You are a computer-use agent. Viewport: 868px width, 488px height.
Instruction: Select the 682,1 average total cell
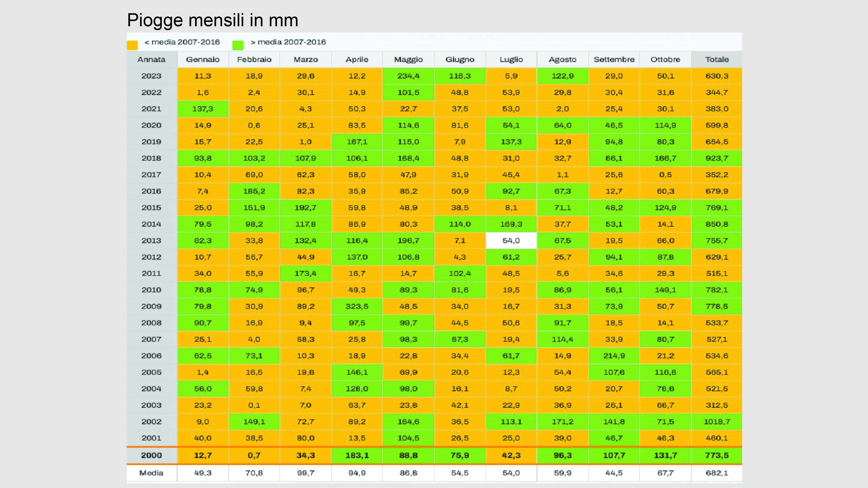717,473
